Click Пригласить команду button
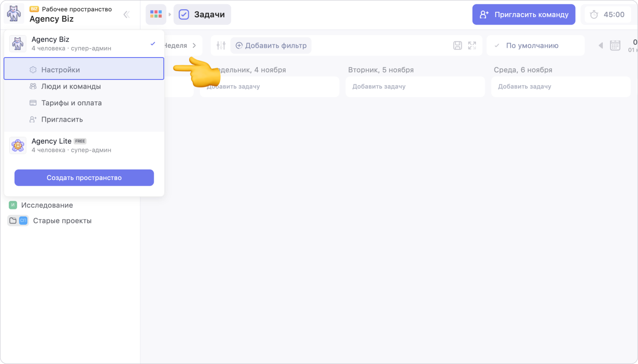The width and height of the screenshot is (638, 364). (523, 14)
